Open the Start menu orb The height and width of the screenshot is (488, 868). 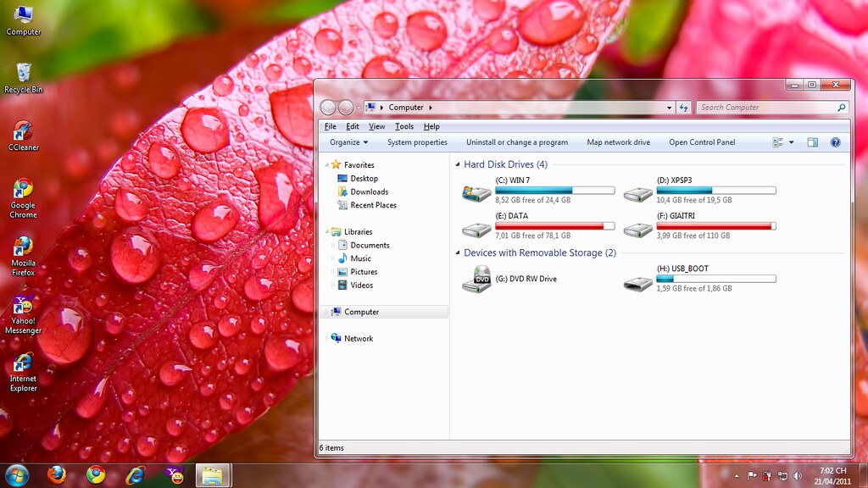pyautogui.click(x=16, y=474)
